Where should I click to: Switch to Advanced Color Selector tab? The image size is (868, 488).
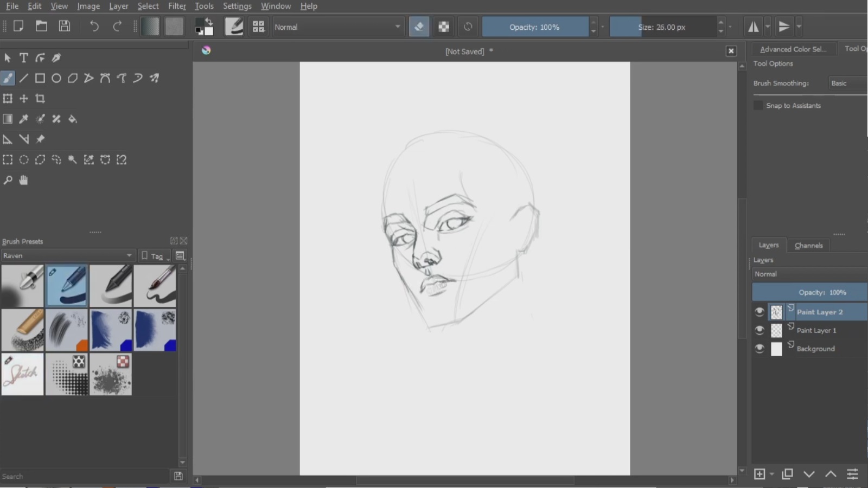click(793, 49)
